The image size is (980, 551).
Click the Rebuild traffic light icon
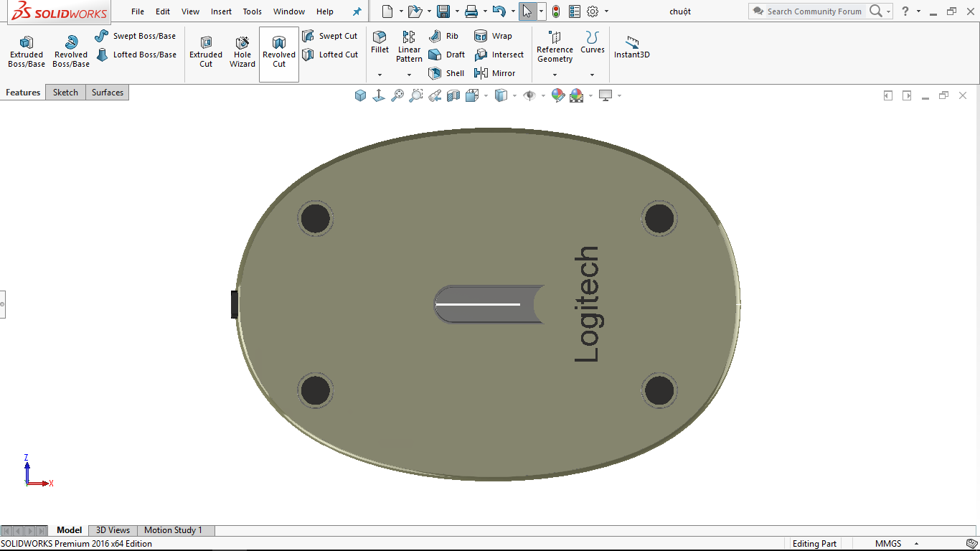[555, 11]
